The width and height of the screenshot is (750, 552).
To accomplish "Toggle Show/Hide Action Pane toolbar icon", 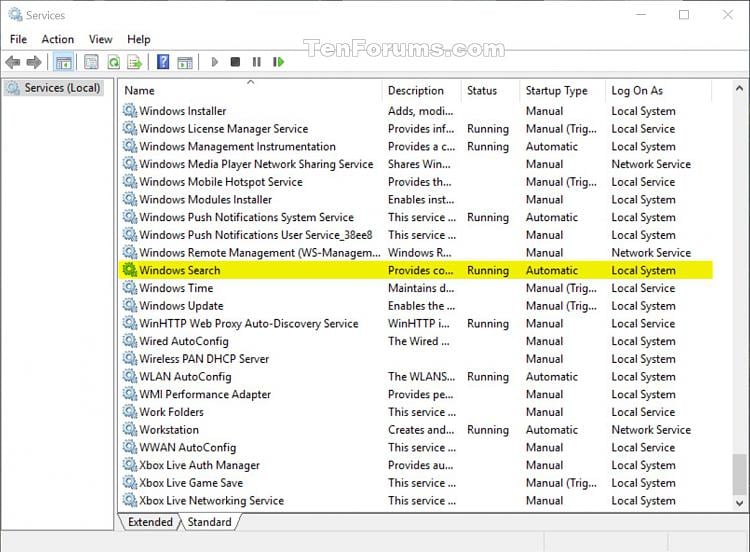I will [x=185, y=62].
